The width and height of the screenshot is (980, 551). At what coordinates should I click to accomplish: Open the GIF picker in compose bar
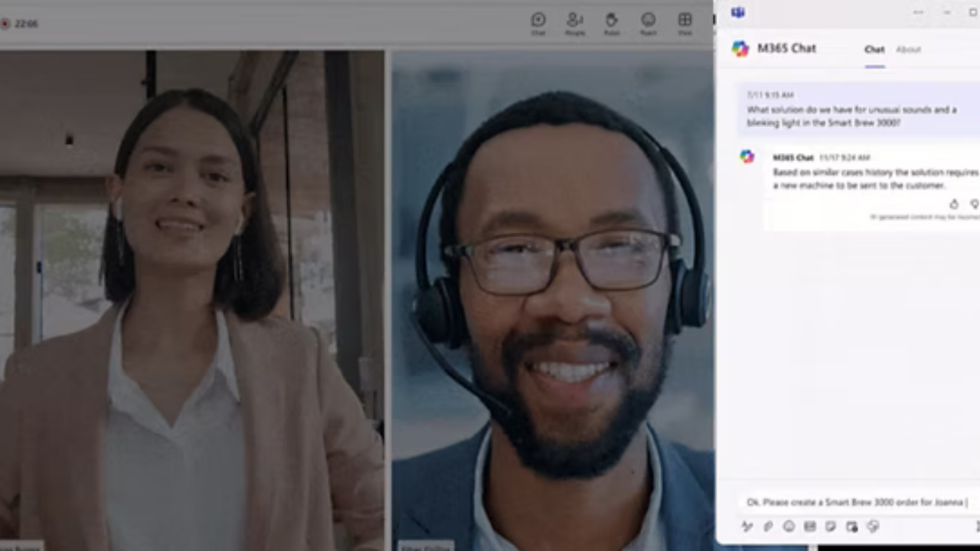coord(809,527)
